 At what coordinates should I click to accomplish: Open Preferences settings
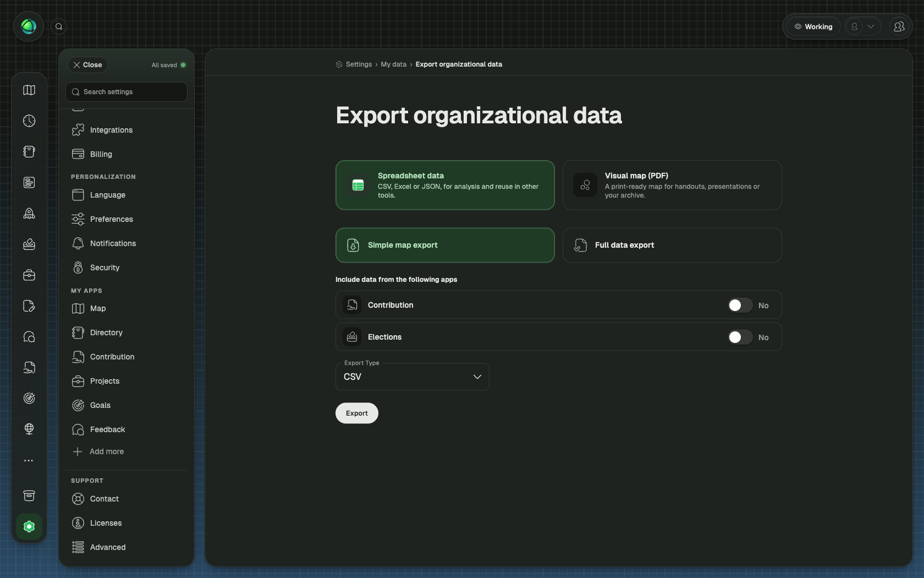(x=127, y=219)
